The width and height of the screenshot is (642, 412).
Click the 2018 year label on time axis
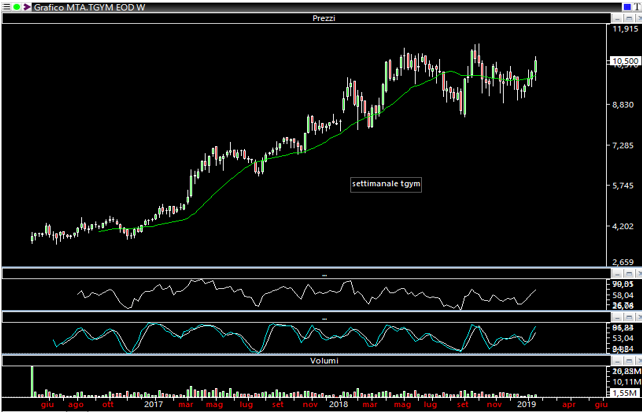(x=340, y=406)
